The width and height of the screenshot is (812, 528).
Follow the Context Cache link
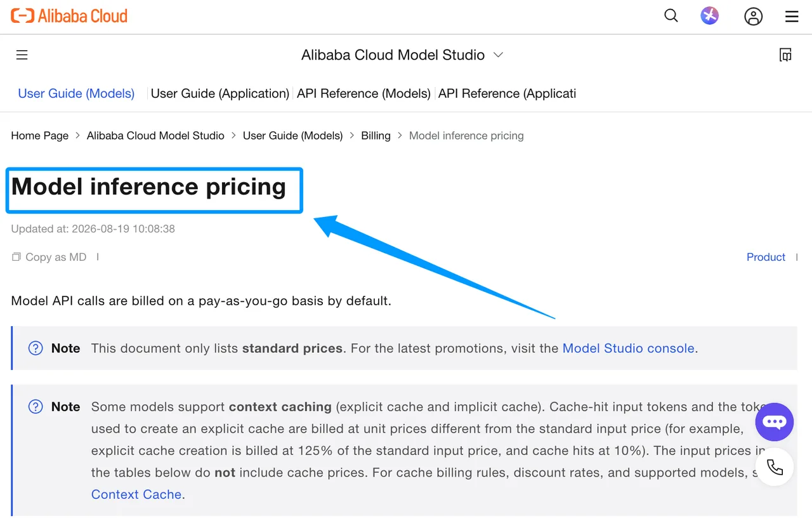[136, 494]
